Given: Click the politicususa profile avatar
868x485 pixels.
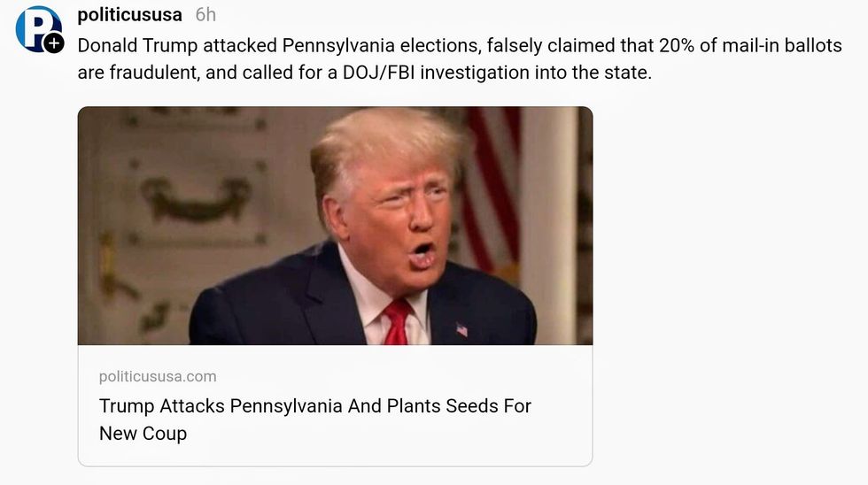Looking at the screenshot, I should [36, 27].
